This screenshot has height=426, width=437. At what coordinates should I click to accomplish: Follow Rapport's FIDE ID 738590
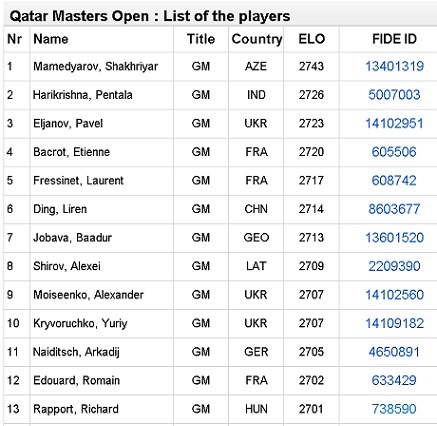point(394,409)
